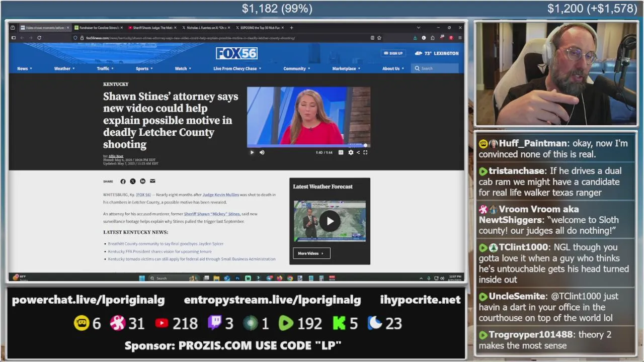
Task: Open the Judge Kevin Mullins link
Action: click(220, 195)
